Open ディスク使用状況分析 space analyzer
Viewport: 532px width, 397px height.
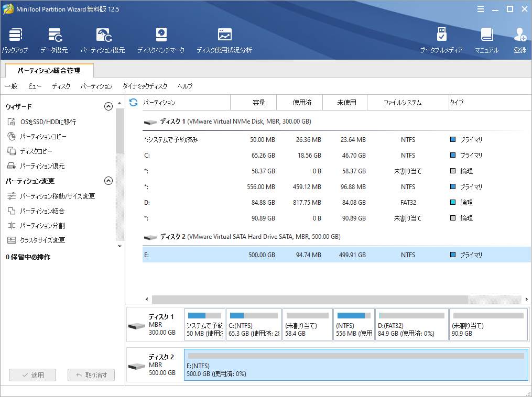224,39
